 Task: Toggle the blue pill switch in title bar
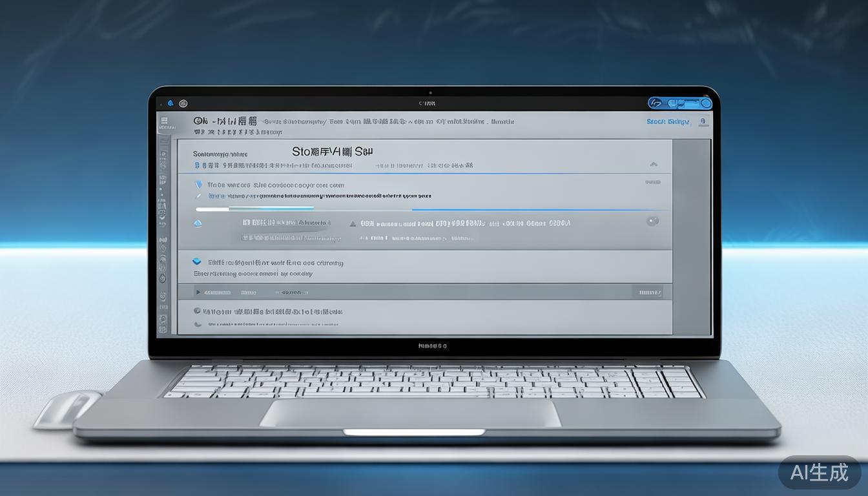(679, 103)
